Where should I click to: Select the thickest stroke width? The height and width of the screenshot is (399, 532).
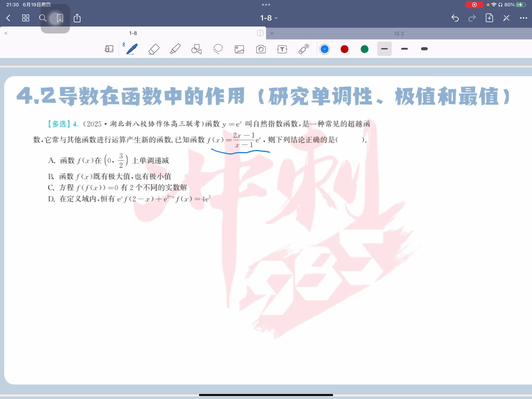pyautogui.click(x=424, y=49)
